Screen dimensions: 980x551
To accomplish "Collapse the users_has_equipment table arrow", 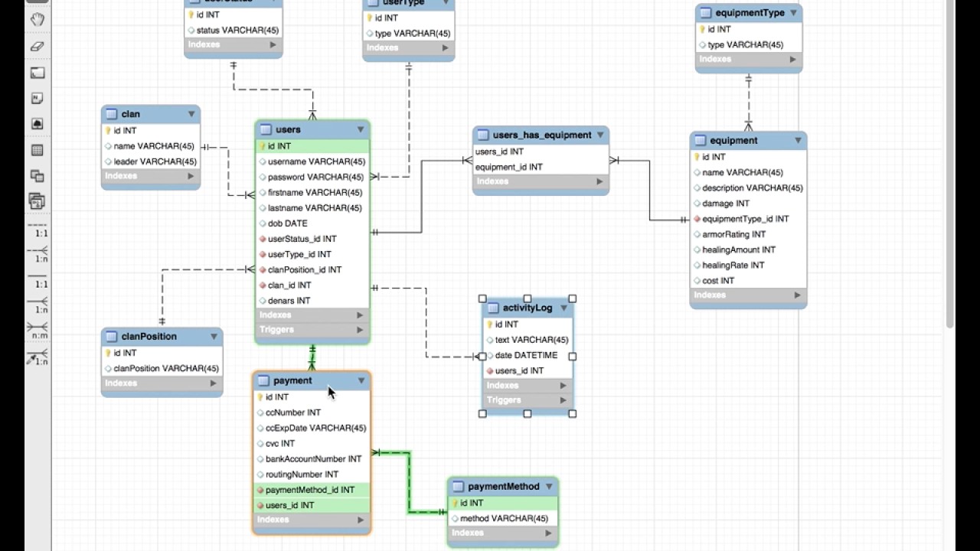I will [x=600, y=135].
